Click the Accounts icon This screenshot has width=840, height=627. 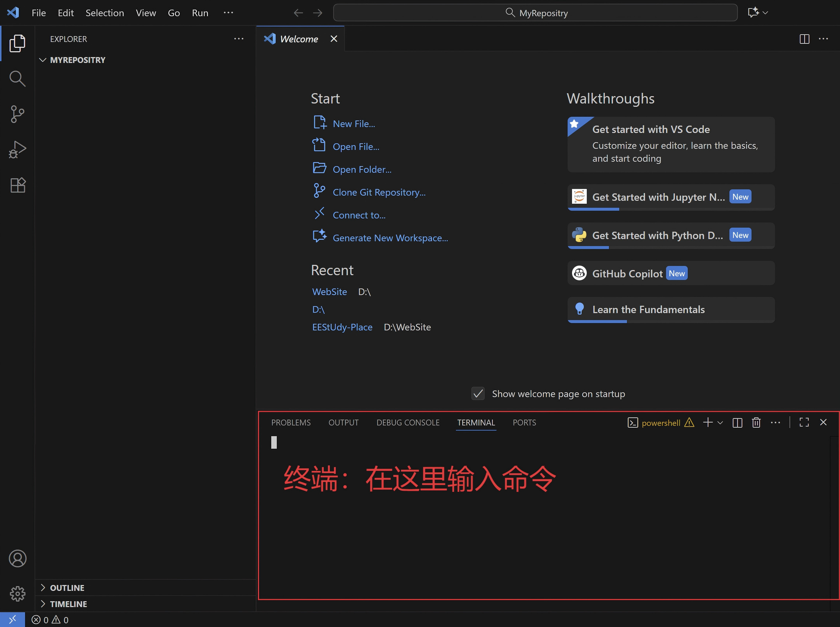point(17,559)
